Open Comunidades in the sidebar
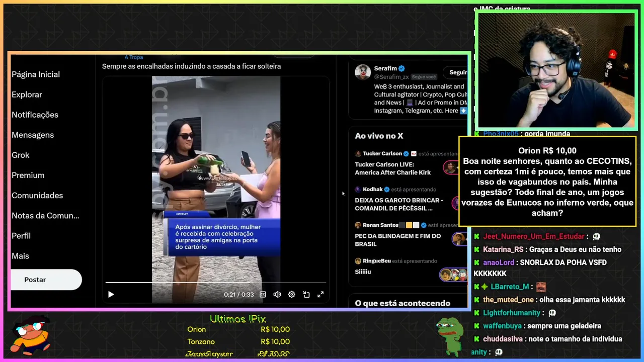The image size is (644, 362). tap(37, 195)
